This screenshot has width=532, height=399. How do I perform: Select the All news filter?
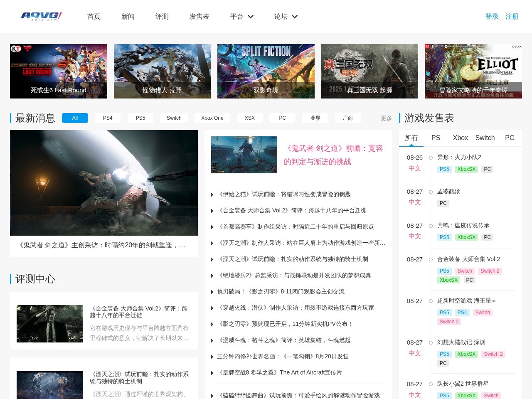(75, 118)
